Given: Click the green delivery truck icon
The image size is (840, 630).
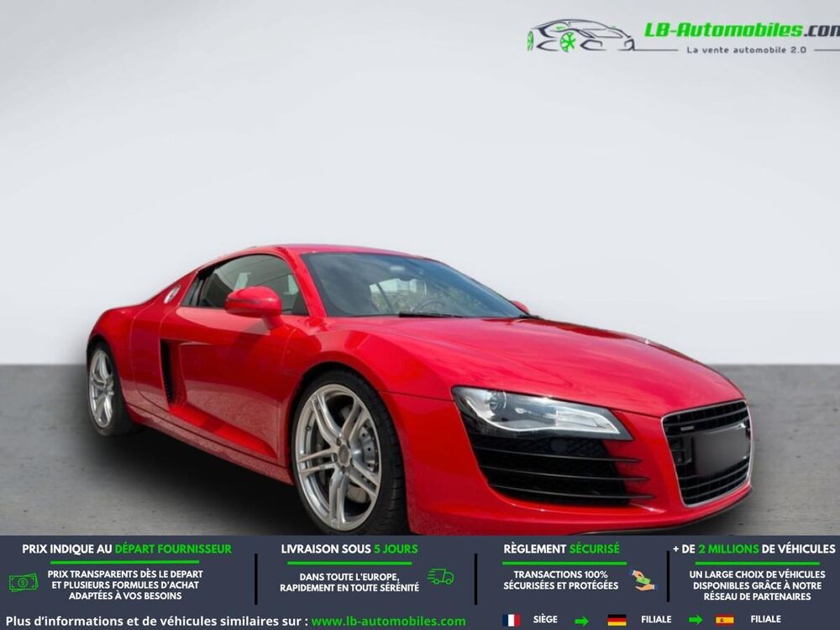Looking at the screenshot, I should click(440, 577).
